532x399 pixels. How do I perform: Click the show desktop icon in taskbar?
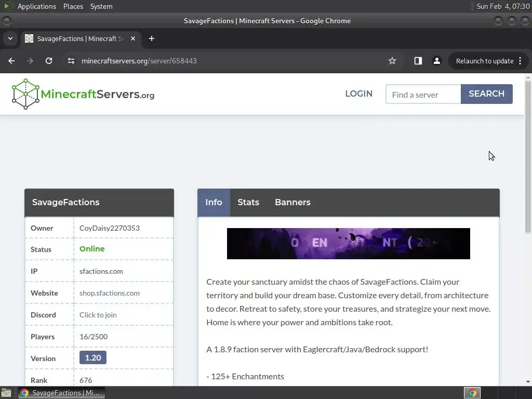pyautogui.click(x=6, y=393)
